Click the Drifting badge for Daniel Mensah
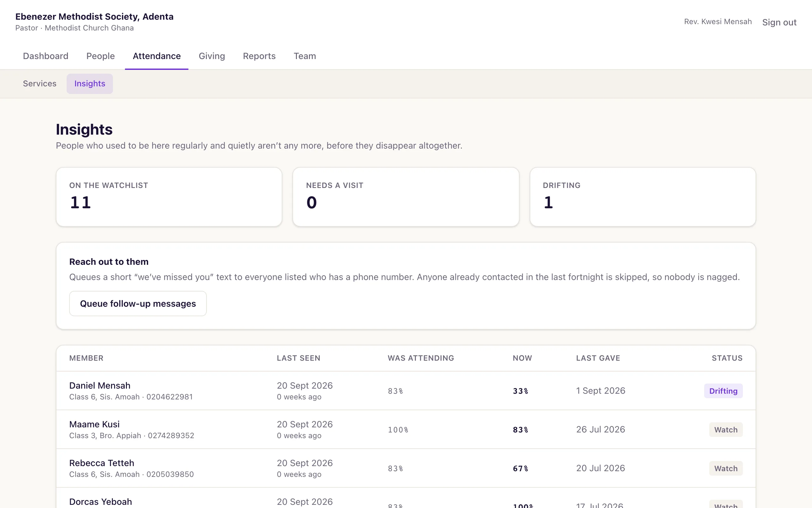Image resolution: width=812 pixels, height=508 pixels. pos(723,391)
